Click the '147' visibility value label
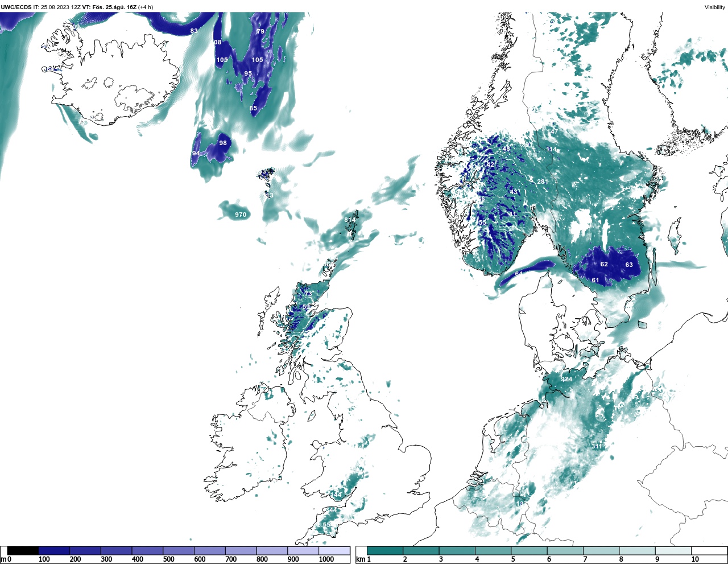This screenshot has width=728, height=564. tap(553, 131)
